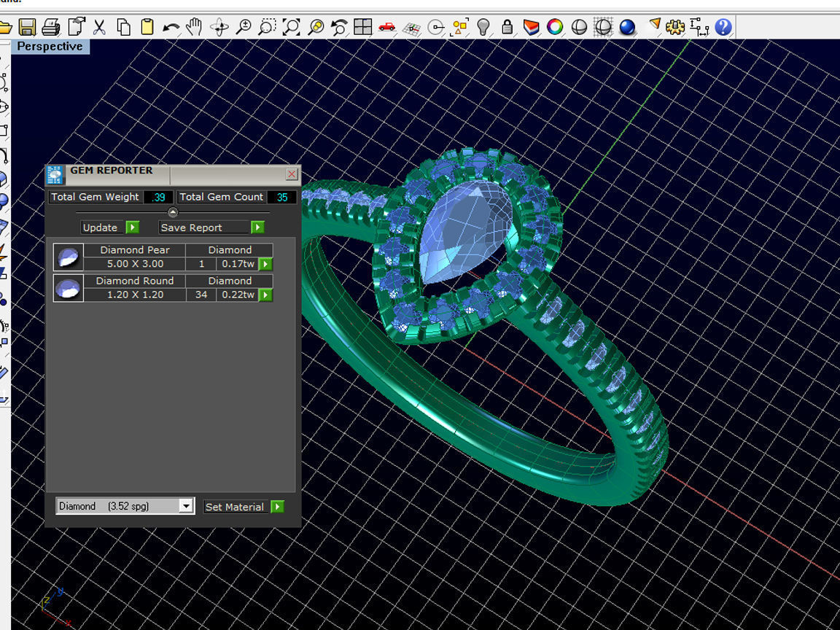The width and height of the screenshot is (840, 630).
Task: Save the file with the floppy disk icon
Action: 27,27
